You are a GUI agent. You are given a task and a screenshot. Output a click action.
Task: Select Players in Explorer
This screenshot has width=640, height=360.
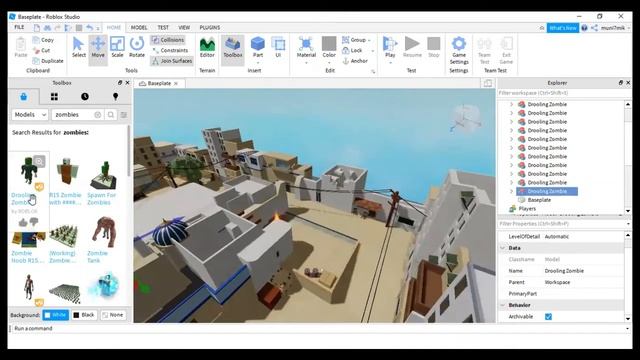tap(527, 209)
